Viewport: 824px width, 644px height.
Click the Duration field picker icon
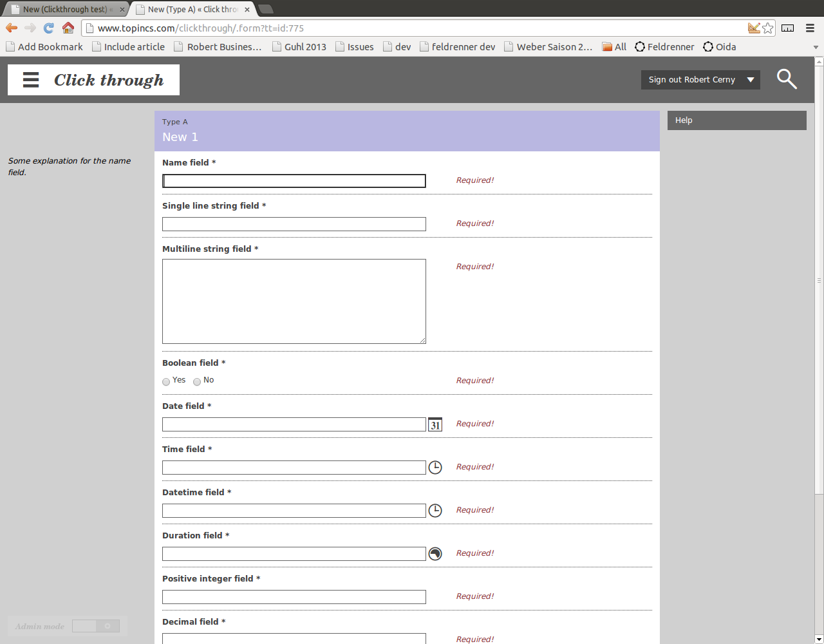point(435,554)
